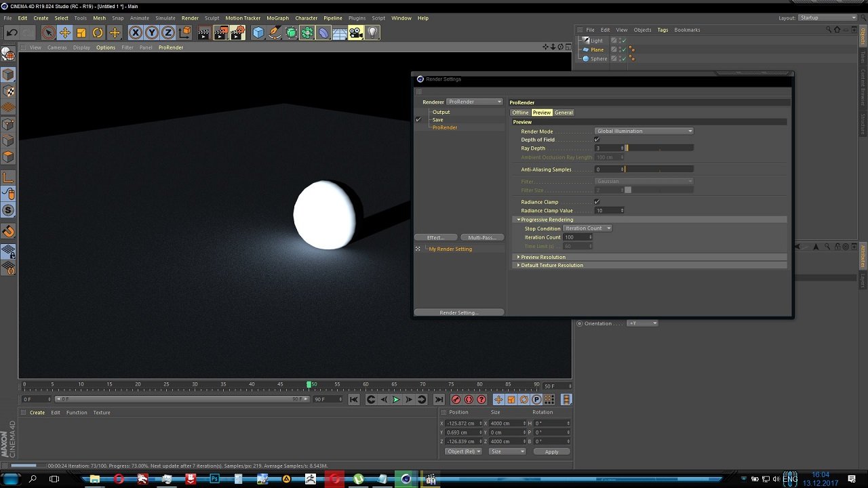The width and height of the screenshot is (868, 488).
Task: Toggle the Depth of Field checkbox
Action: [597, 140]
